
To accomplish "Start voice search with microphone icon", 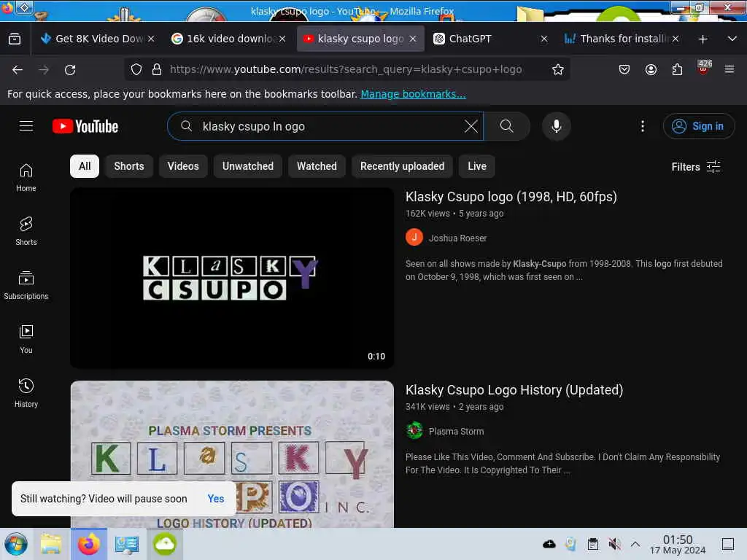I will [x=556, y=126].
